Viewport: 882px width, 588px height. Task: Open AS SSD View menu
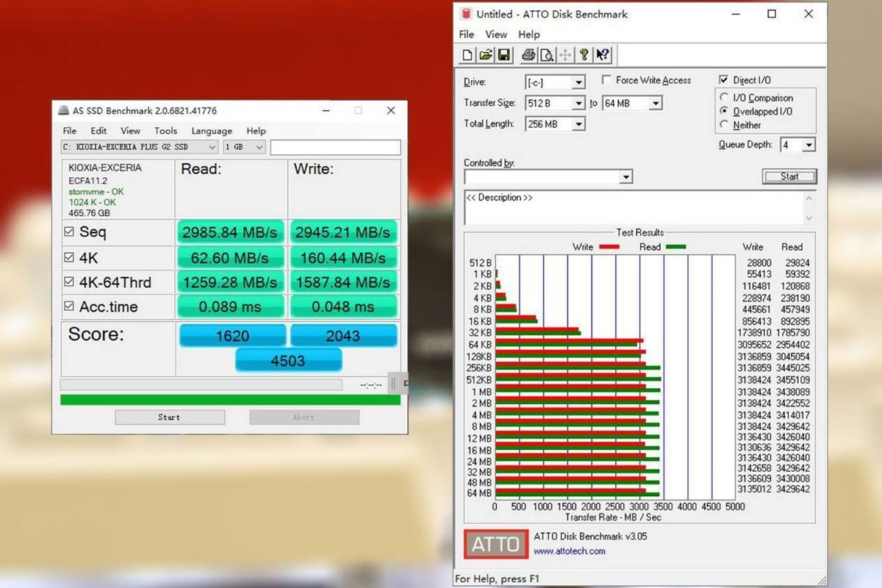tap(131, 131)
